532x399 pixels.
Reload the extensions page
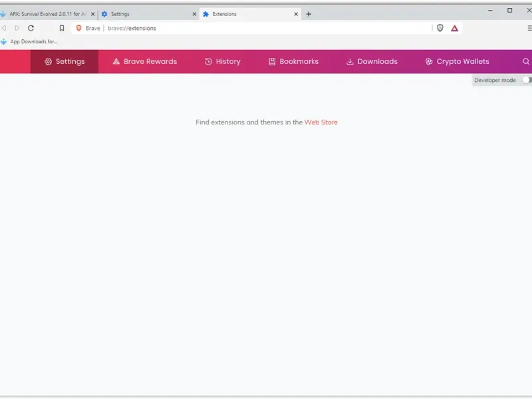(31, 28)
